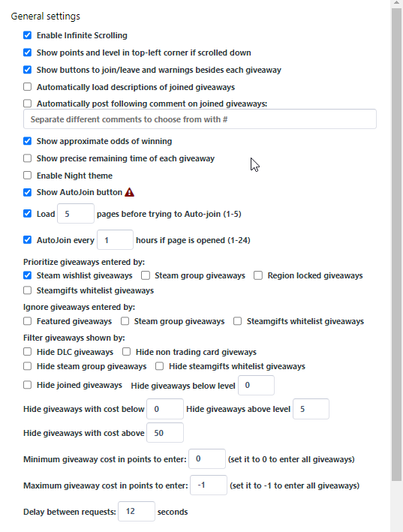The width and height of the screenshot is (403, 532).
Task: Click the vertical scrollbar thumb
Action: pos(396,245)
